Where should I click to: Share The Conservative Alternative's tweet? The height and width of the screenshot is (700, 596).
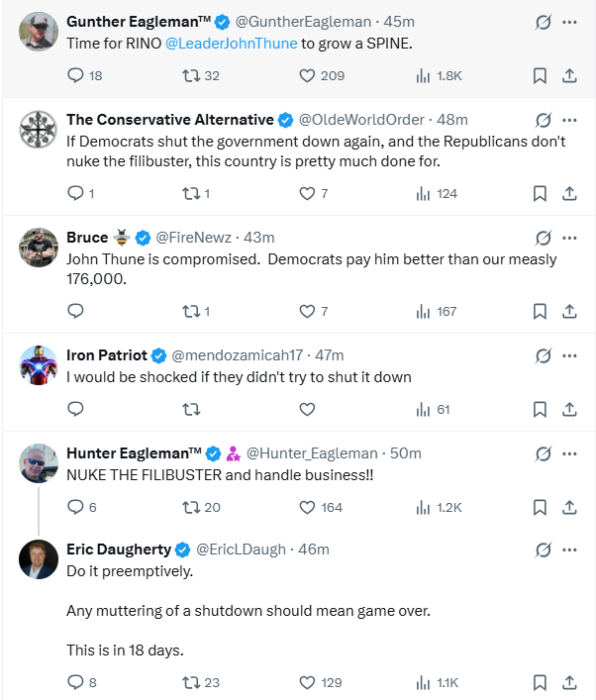pyautogui.click(x=569, y=193)
